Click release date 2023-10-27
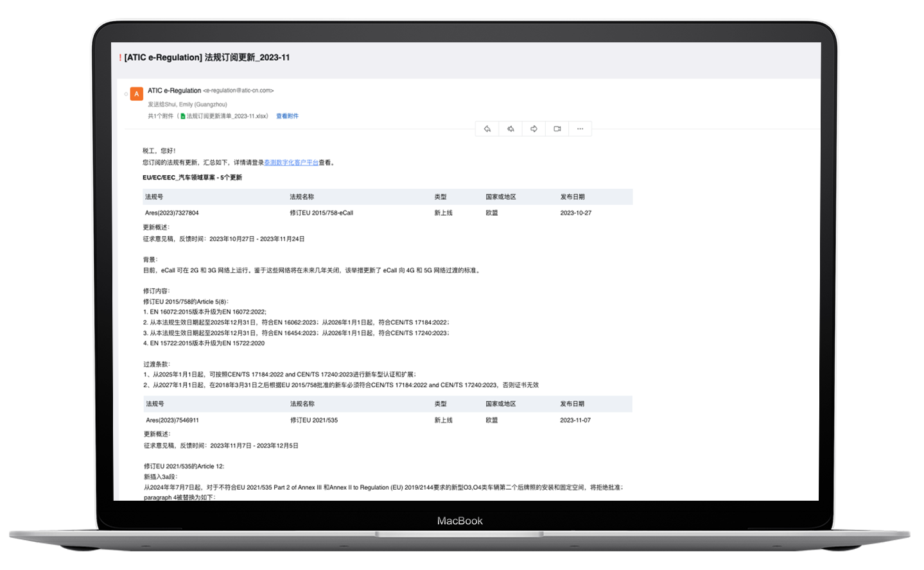 point(575,212)
